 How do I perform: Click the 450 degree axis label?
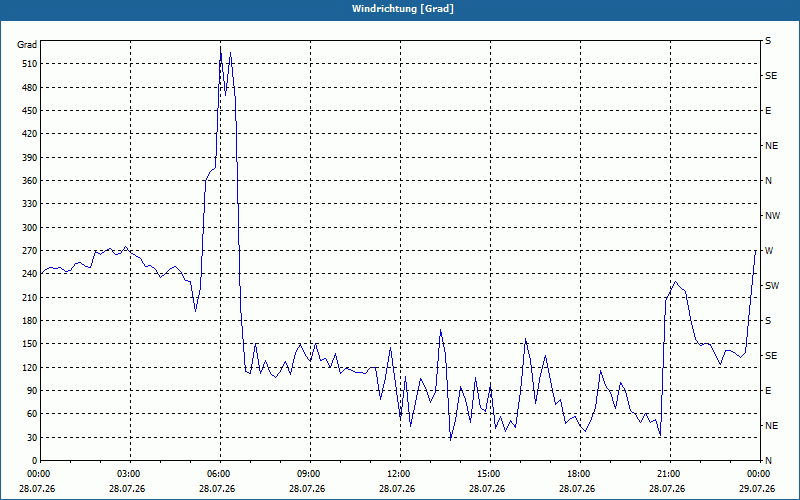pyautogui.click(x=30, y=111)
